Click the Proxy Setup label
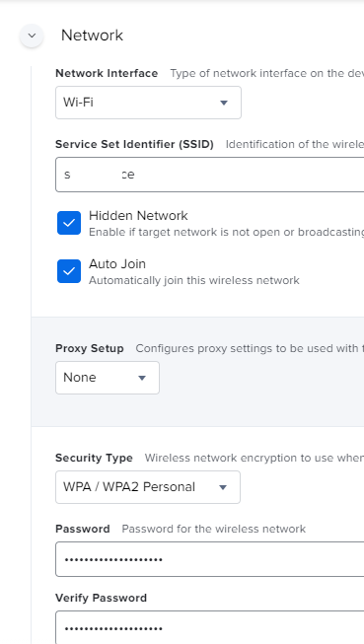The height and width of the screenshot is (644, 364). pyautogui.click(x=89, y=348)
